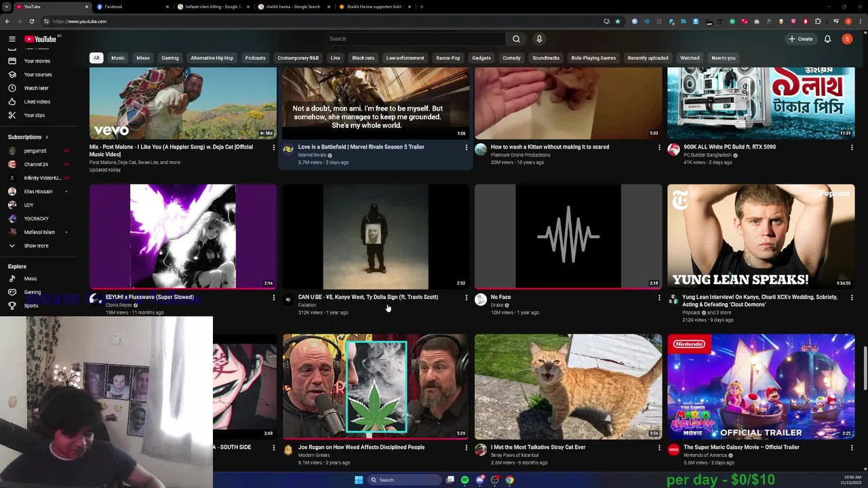Open the account avatar menu on YouTube
This screenshot has width=868, height=488.
[847, 39]
